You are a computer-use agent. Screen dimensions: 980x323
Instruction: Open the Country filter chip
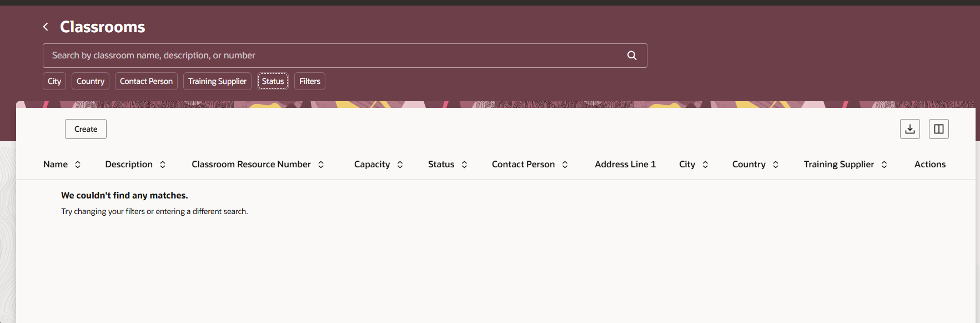[x=91, y=81]
